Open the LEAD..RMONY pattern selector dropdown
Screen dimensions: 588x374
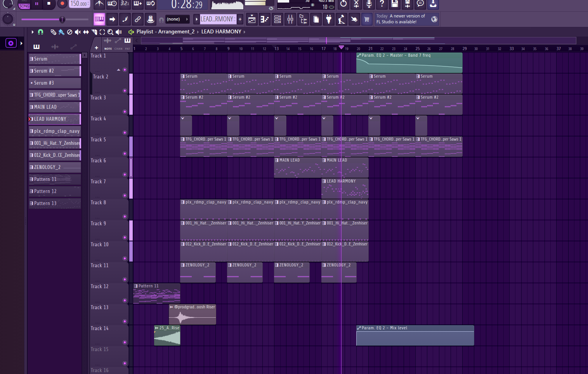point(217,19)
